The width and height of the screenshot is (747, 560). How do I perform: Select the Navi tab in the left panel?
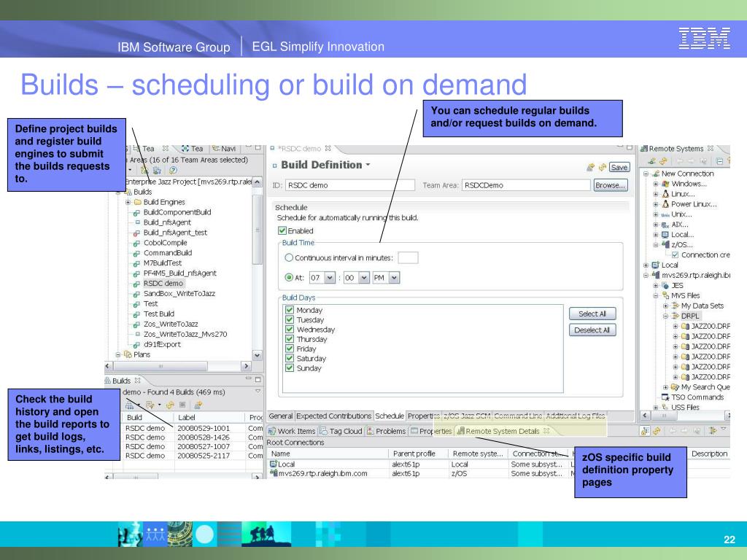pyautogui.click(x=225, y=149)
